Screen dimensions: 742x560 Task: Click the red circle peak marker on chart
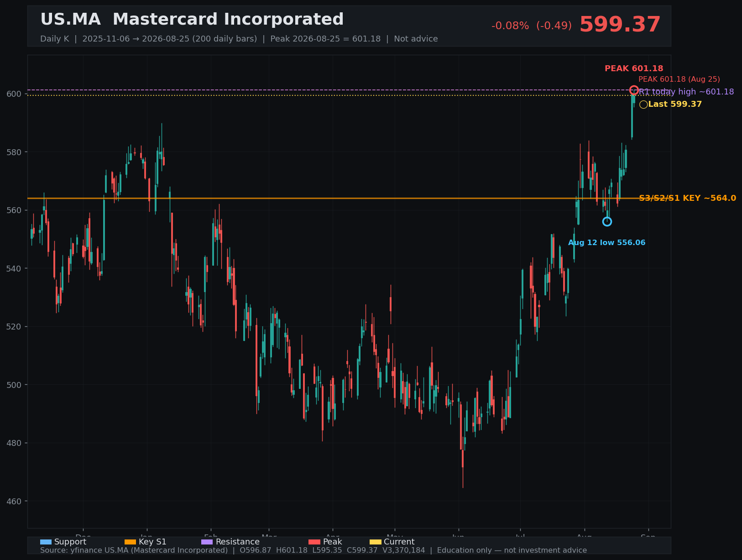pos(634,90)
